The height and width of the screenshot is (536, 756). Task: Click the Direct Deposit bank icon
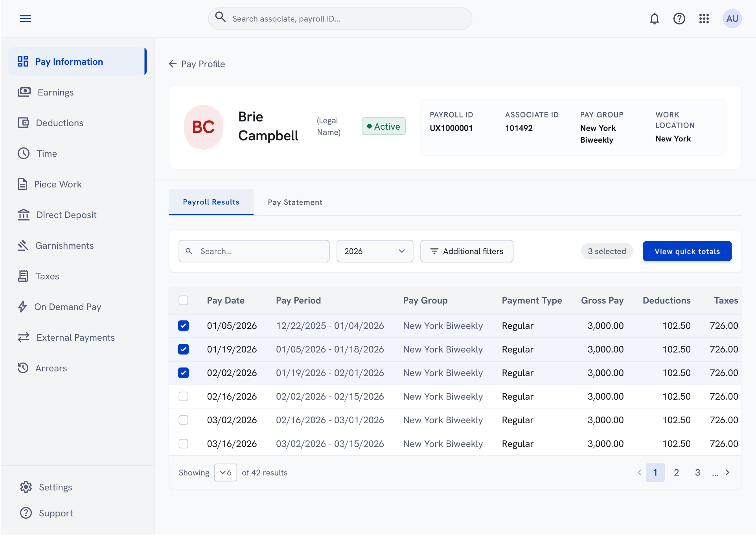(x=24, y=215)
